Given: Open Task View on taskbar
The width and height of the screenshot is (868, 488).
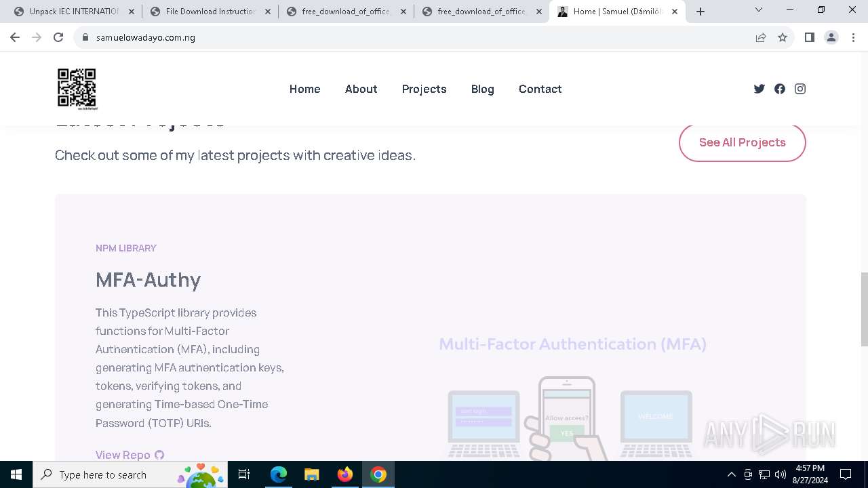Looking at the screenshot, I should [244, 474].
